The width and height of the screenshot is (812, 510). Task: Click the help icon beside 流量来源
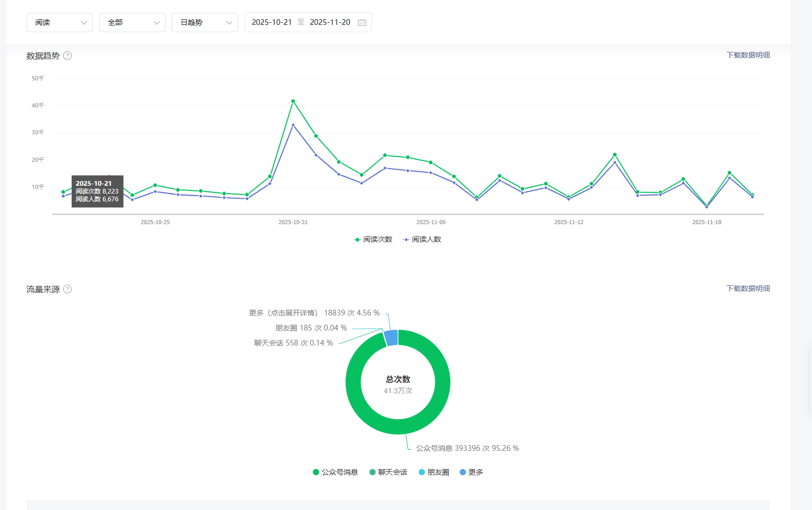(67, 289)
